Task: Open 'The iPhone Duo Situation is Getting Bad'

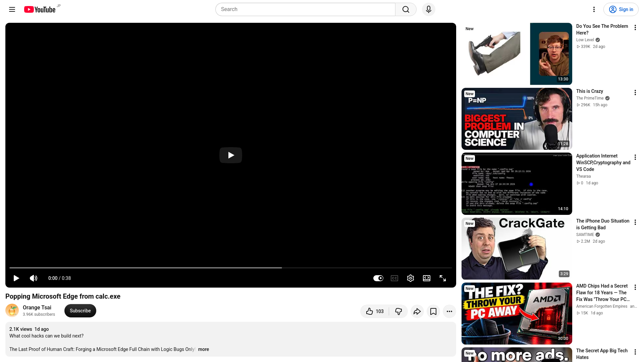Action: click(603, 224)
